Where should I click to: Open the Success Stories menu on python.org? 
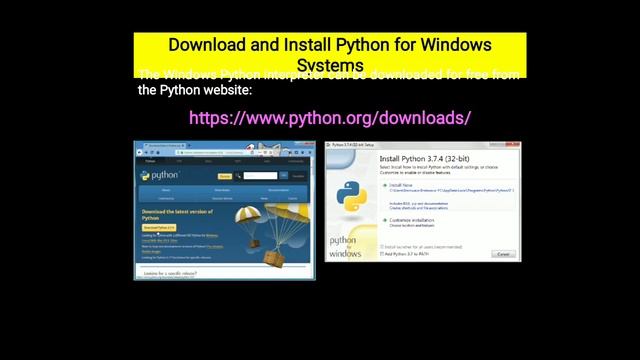(222, 198)
